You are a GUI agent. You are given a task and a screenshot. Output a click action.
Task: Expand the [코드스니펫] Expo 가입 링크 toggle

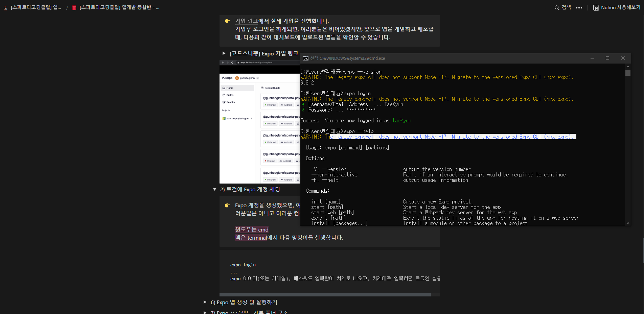click(x=224, y=53)
